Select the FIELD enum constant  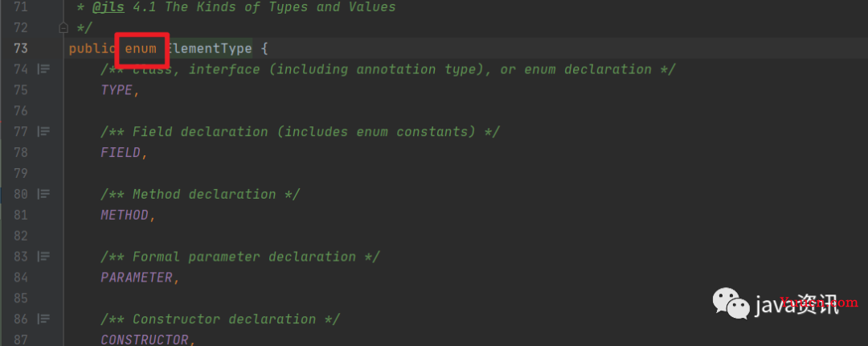(120, 153)
